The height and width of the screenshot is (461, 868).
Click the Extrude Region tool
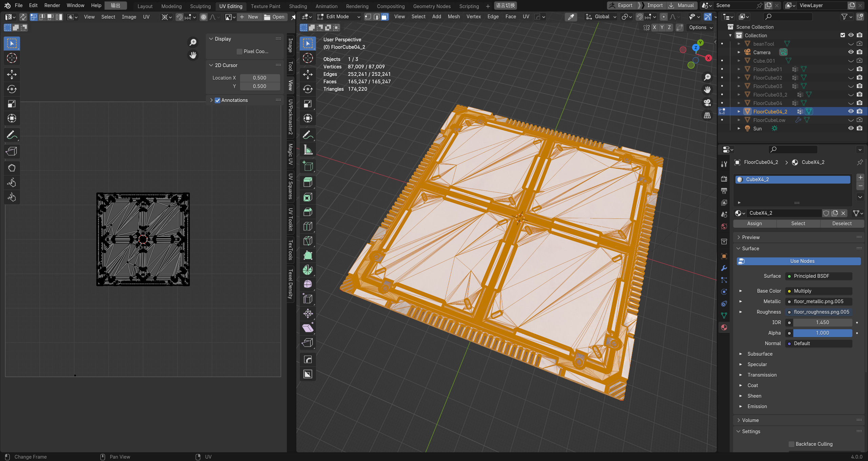pyautogui.click(x=308, y=183)
